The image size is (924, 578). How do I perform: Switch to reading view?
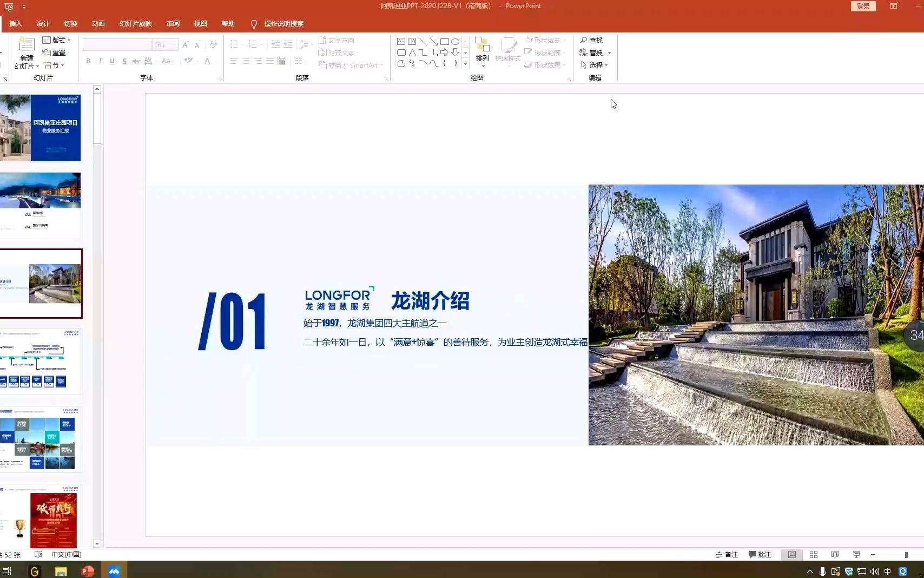pos(835,554)
